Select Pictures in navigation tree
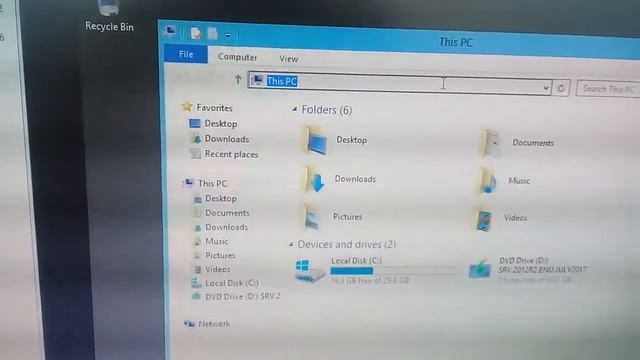Screen dimensions: 640x360 click(220, 255)
